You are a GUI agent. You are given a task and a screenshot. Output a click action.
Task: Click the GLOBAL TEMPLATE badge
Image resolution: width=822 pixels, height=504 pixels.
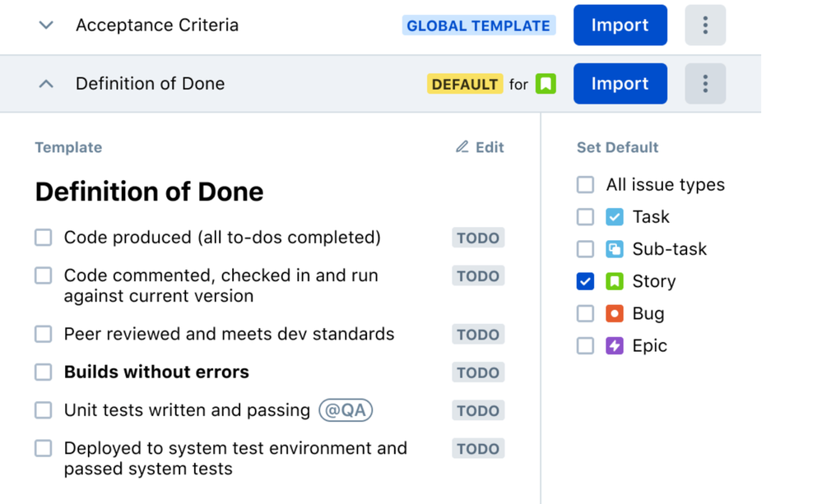click(x=478, y=25)
